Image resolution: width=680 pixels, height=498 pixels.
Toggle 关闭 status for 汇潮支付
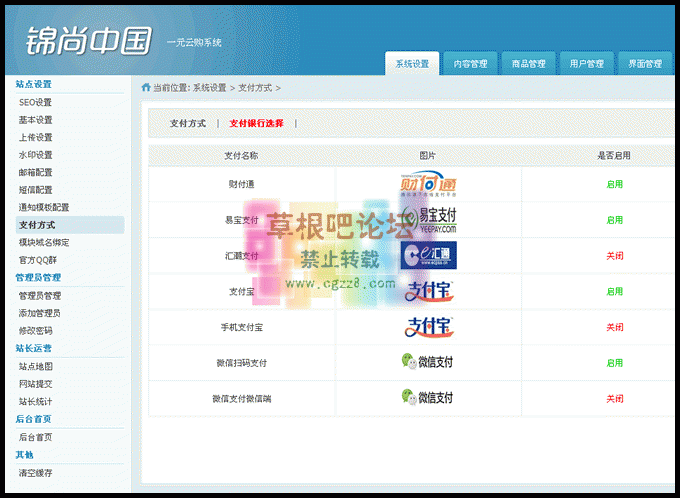614,256
